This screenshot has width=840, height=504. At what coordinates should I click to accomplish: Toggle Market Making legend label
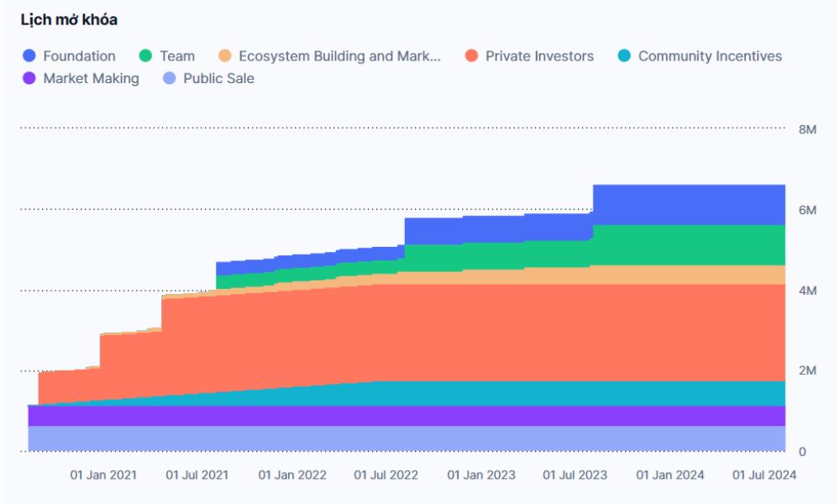(91, 79)
